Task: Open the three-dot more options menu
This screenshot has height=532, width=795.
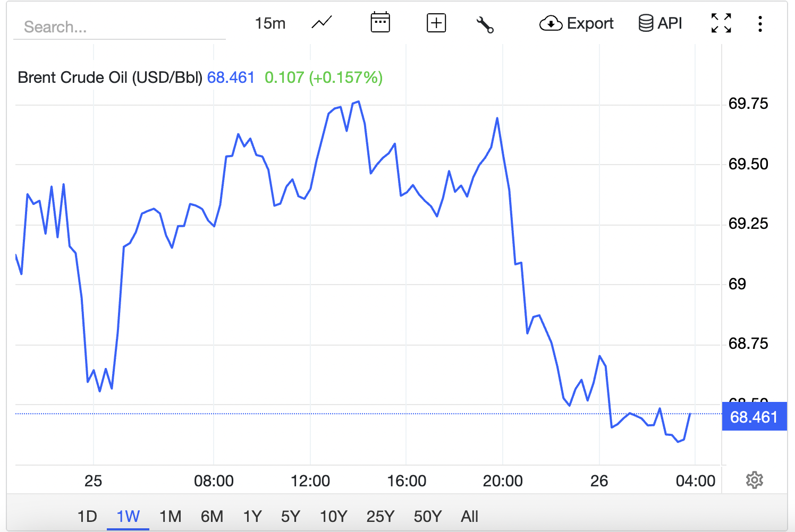Action: (x=760, y=24)
